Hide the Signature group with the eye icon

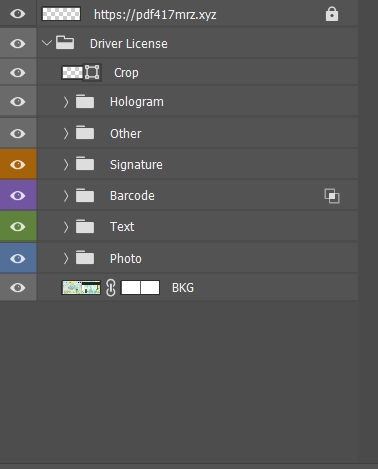coord(18,164)
